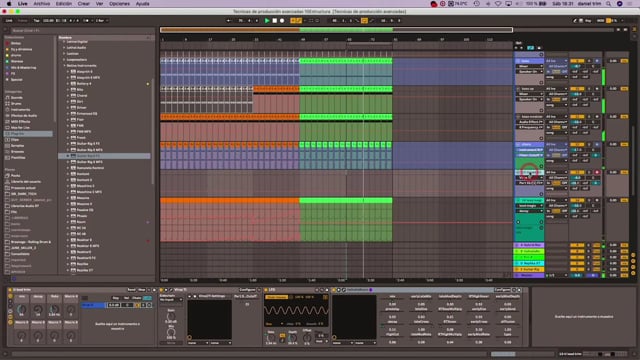Toggle the metronome in the control bar
Image resolution: width=640 pixels, height=360 pixels.
click(x=86, y=20)
